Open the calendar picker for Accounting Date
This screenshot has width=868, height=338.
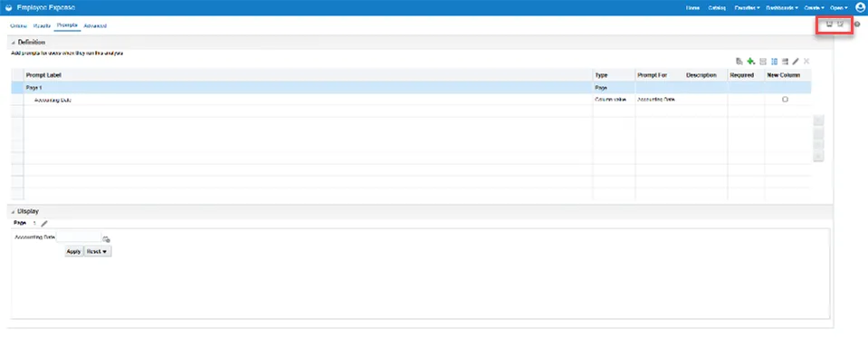click(106, 239)
